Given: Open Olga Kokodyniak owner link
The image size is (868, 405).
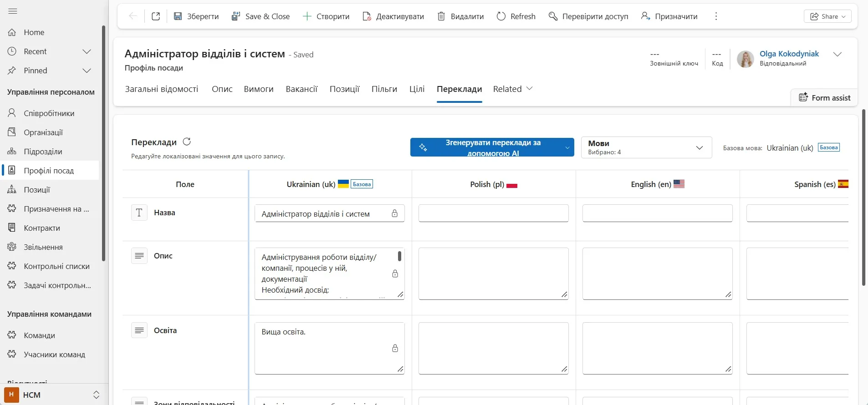Looking at the screenshot, I should [789, 54].
